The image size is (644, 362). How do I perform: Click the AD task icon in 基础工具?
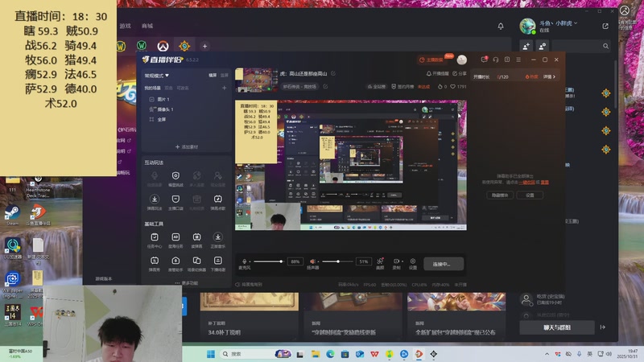pyautogui.click(x=175, y=237)
